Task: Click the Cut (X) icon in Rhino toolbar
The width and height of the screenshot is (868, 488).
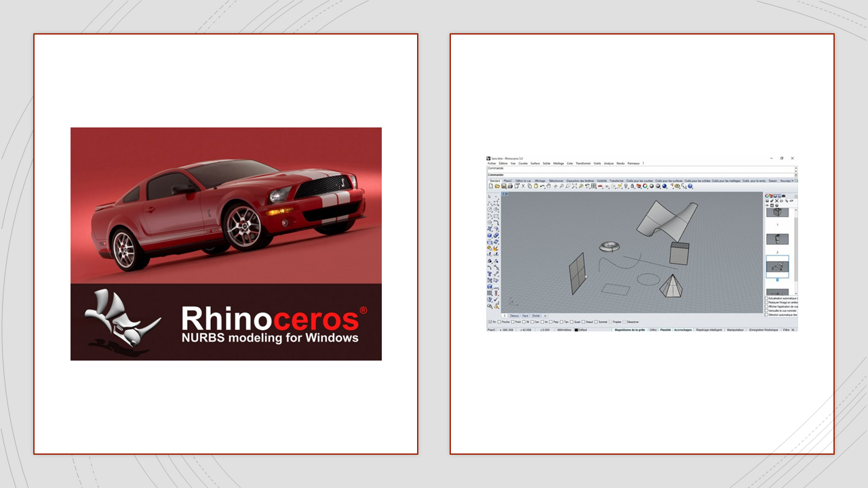Action: click(x=523, y=186)
